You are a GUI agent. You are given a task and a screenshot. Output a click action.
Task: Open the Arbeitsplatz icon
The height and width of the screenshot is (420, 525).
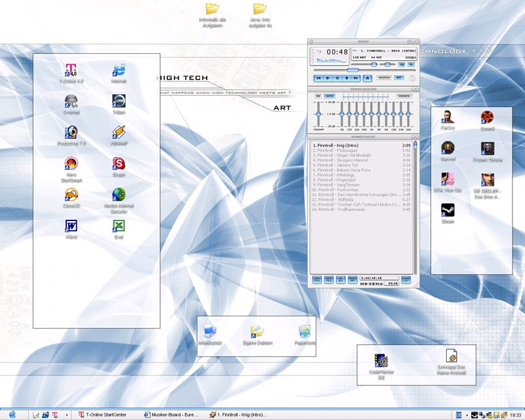click(210, 335)
